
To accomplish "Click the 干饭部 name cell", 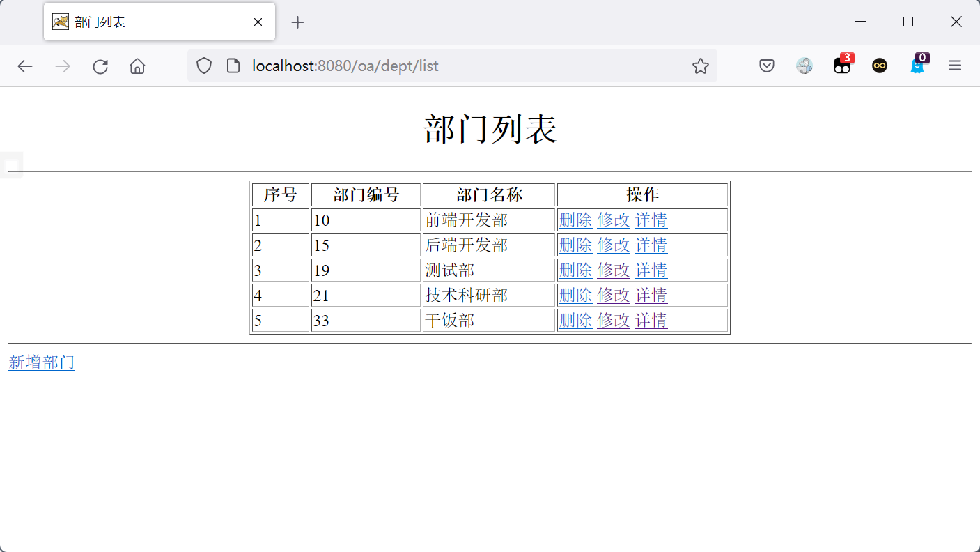I will [489, 321].
